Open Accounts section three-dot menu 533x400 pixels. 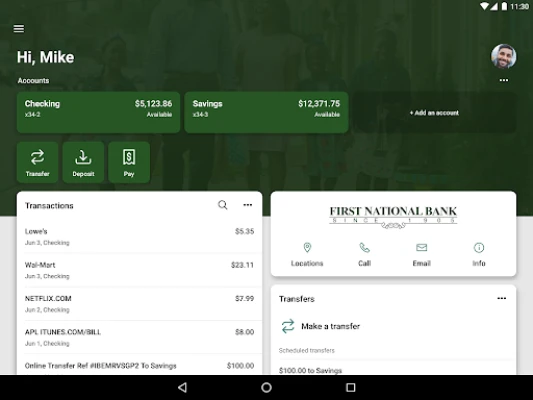504,80
